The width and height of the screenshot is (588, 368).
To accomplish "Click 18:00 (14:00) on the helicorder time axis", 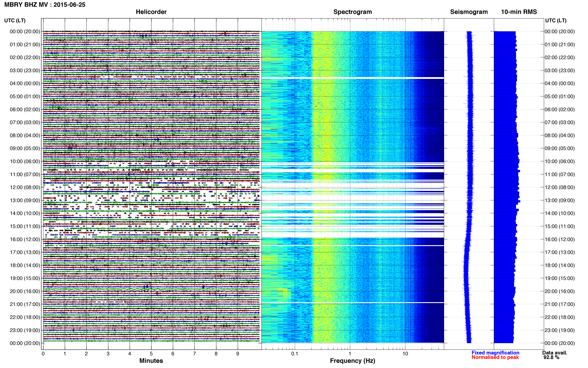I will [x=25, y=265].
